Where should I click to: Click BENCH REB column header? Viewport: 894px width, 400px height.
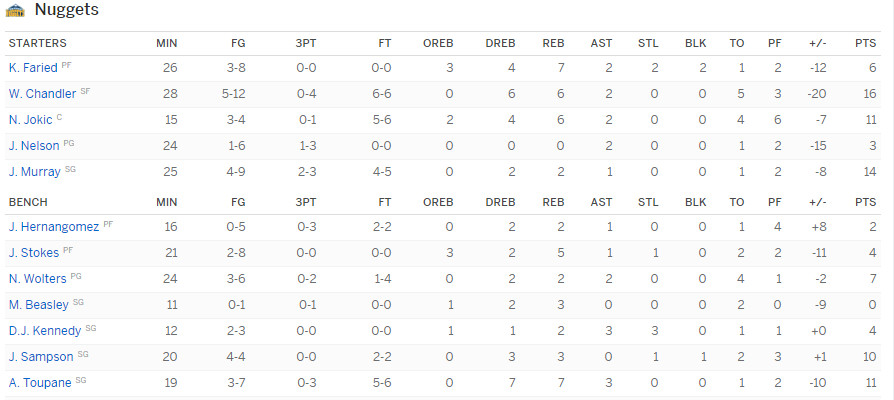click(x=554, y=202)
